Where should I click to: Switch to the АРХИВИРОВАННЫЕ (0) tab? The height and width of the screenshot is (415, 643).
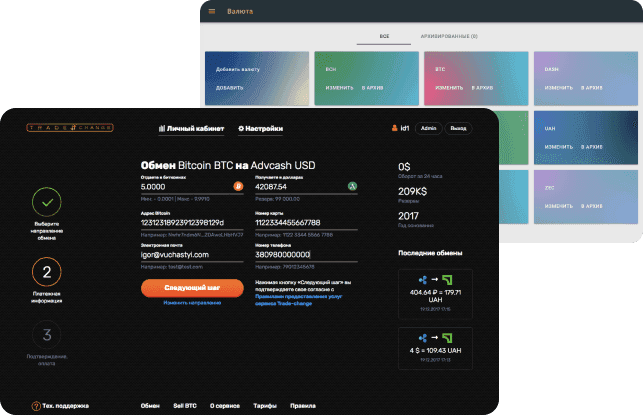pos(449,36)
